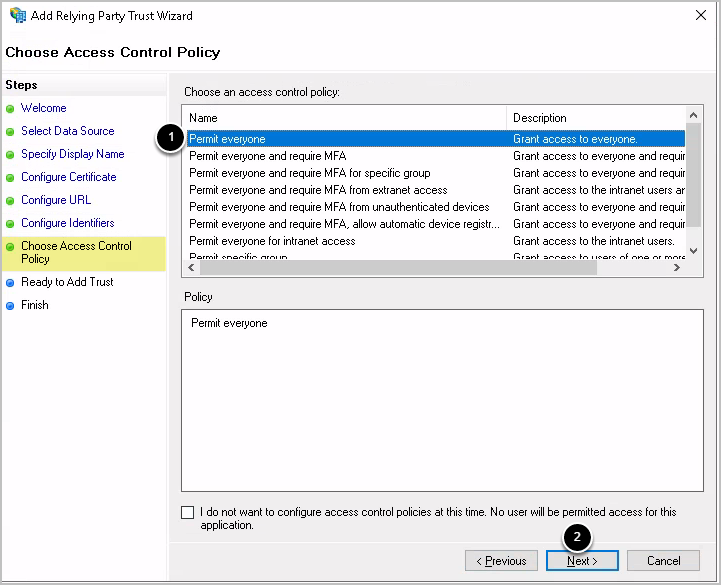Check the no access control policies checkbox

click(188, 513)
